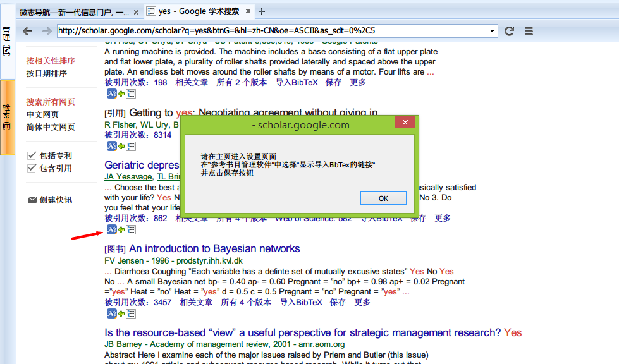Close the yes - Google 学术搜索 tab
619x364 pixels.
click(248, 11)
